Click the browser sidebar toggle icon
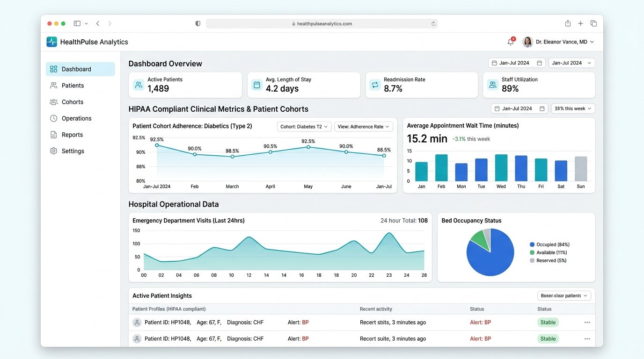The width and height of the screenshot is (644, 359). pos(77,23)
